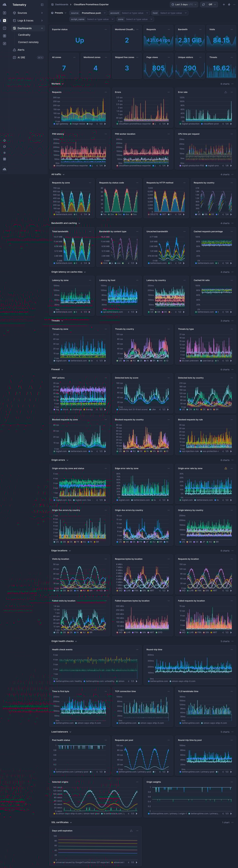This screenshot has width=238, height=868.
Task: Open the zone filter dropdown
Action: 136,19
